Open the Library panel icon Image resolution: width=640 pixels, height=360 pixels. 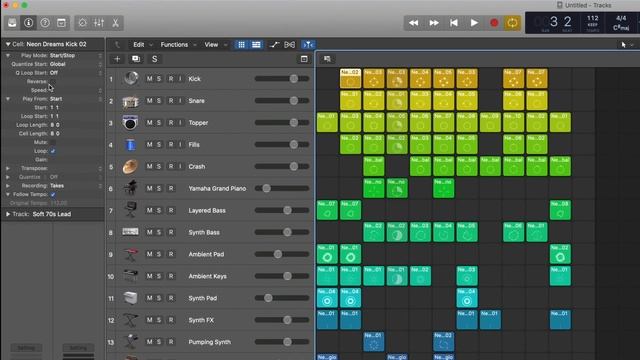click(x=12, y=23)
